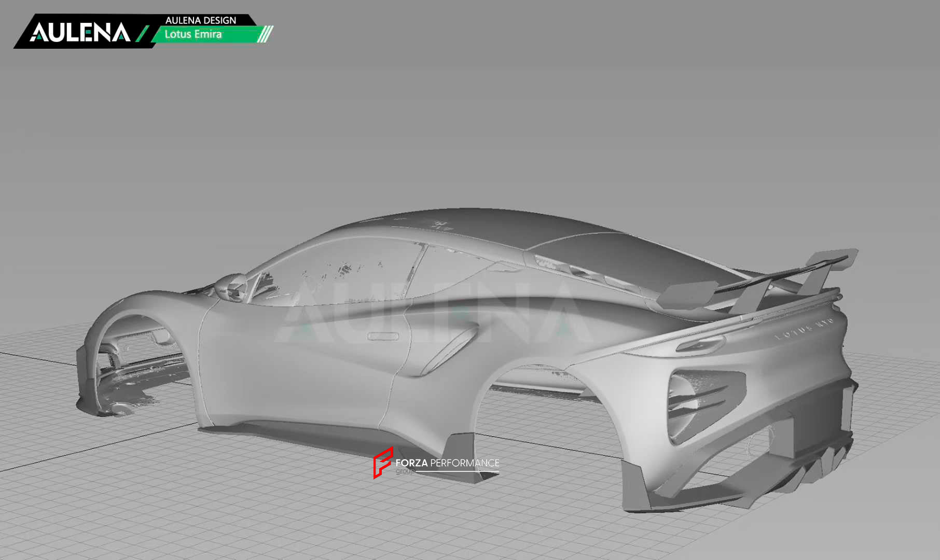Image resolution: width=940 pixels, height=560 pixels.
Task: Select the "Lotus Emira" green label
Action: click(x=193, y=34)
